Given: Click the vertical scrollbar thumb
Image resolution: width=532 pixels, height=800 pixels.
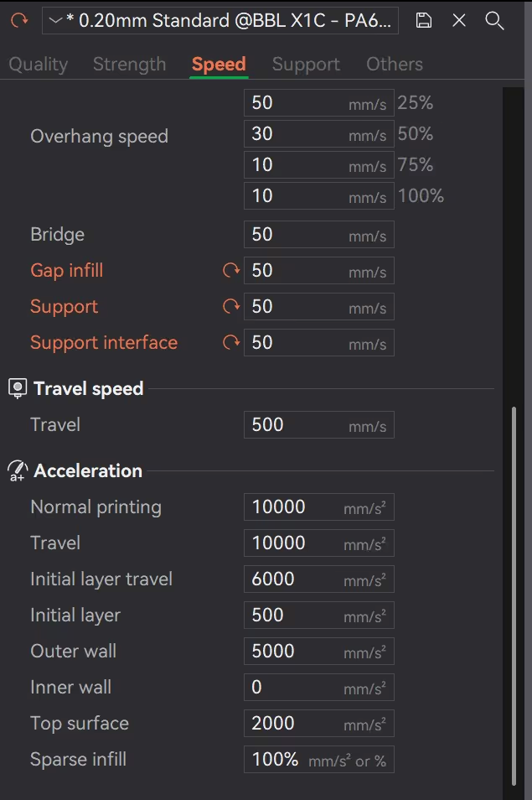Looking at the screenshot, I should click(513, 587).
